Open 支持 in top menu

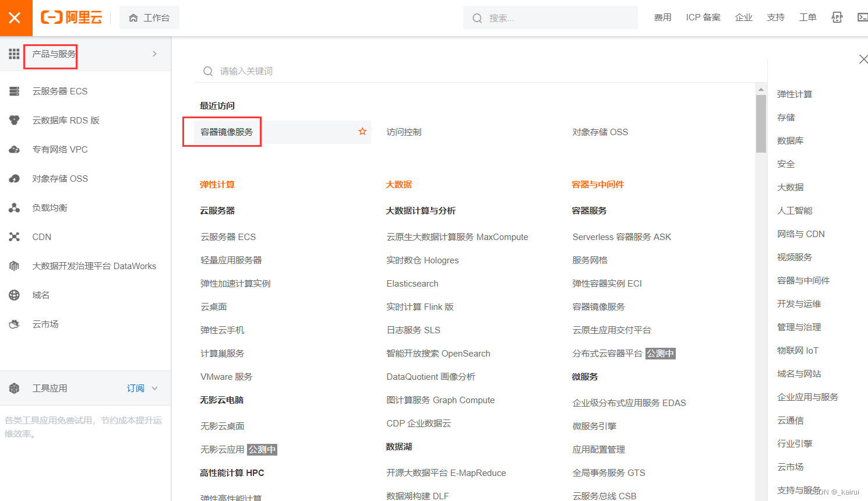click(x=775, y=17)
